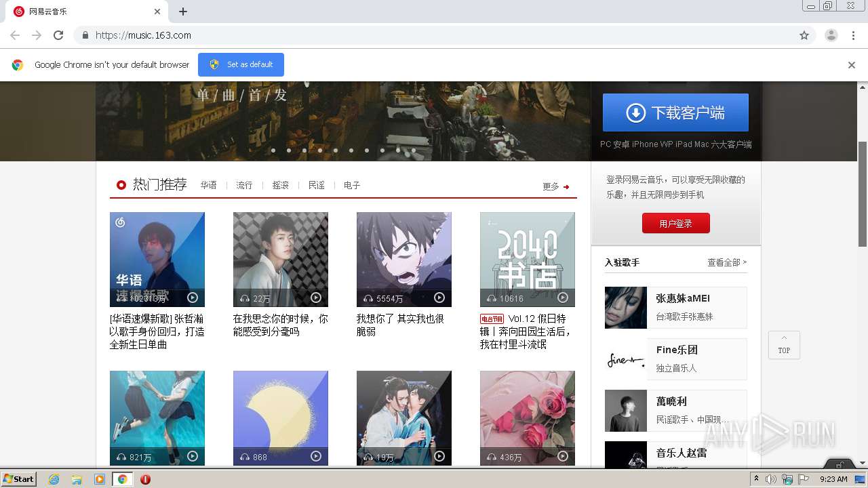Play the 我想你了 playlist
The image size is (868, 488).
click(x=439, y=298)
